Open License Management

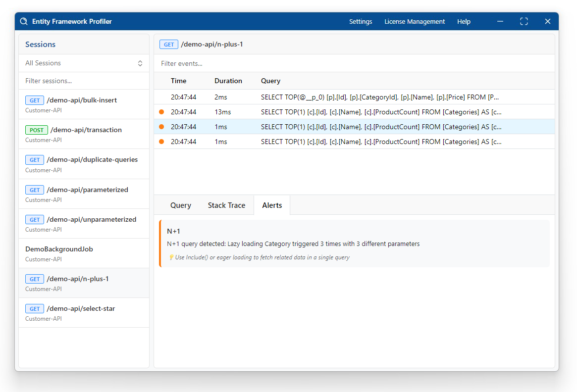pyautogui.click(x=415, y=21)
